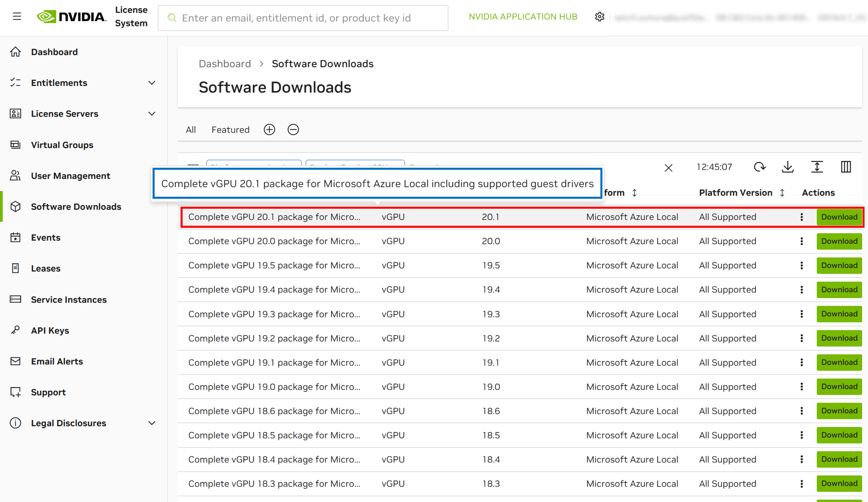Open row actions menu for vGPU 19.3

pyautogui.click(x=802, y=314)
